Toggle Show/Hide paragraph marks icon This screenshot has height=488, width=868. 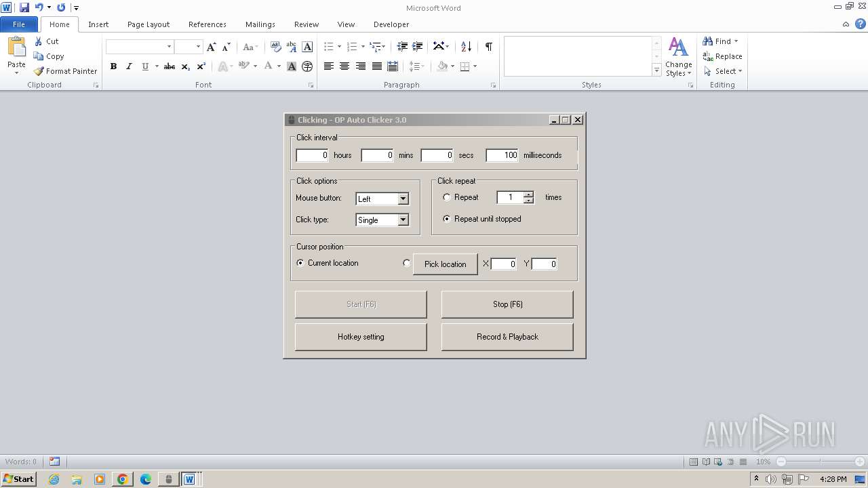(488, 47)
